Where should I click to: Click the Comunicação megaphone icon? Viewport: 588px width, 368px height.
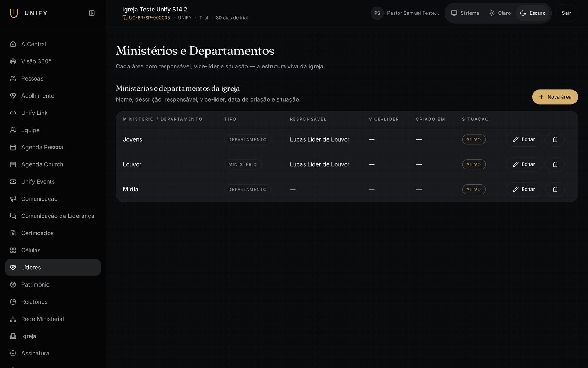[x=13, y=199]
